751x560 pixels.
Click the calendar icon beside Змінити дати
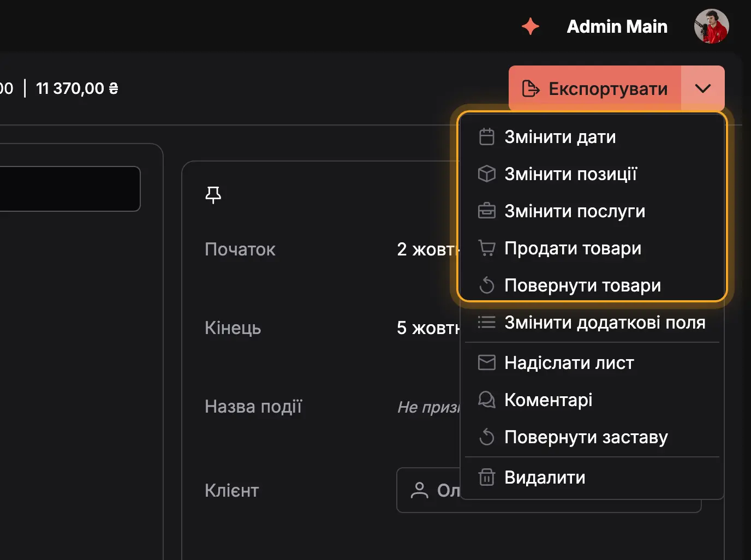coord(486,136)
